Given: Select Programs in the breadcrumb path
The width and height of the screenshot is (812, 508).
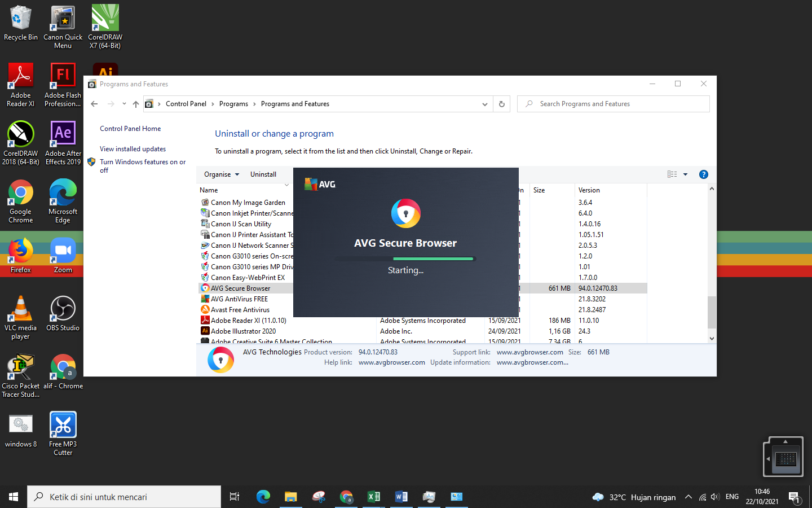Looking at the screenshot, I should tap(233, 104).
